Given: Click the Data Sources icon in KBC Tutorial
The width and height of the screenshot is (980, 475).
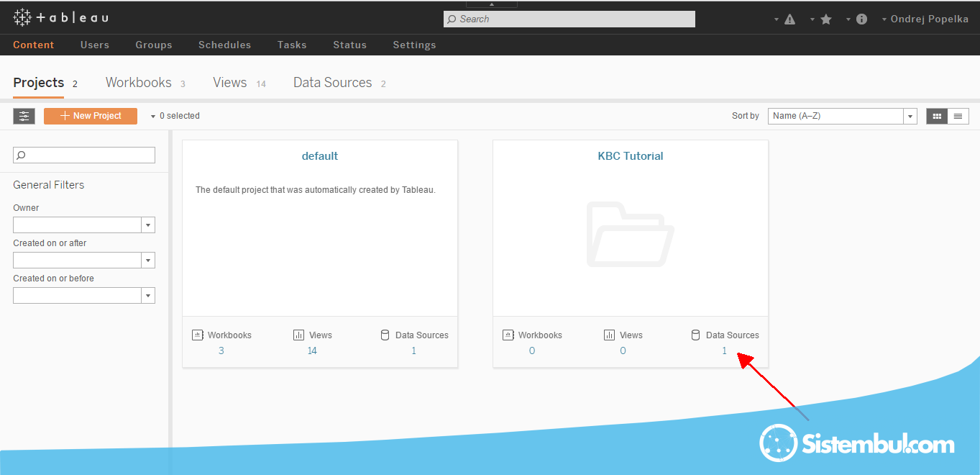Looking at the screenshot, I should pos(695,335).
